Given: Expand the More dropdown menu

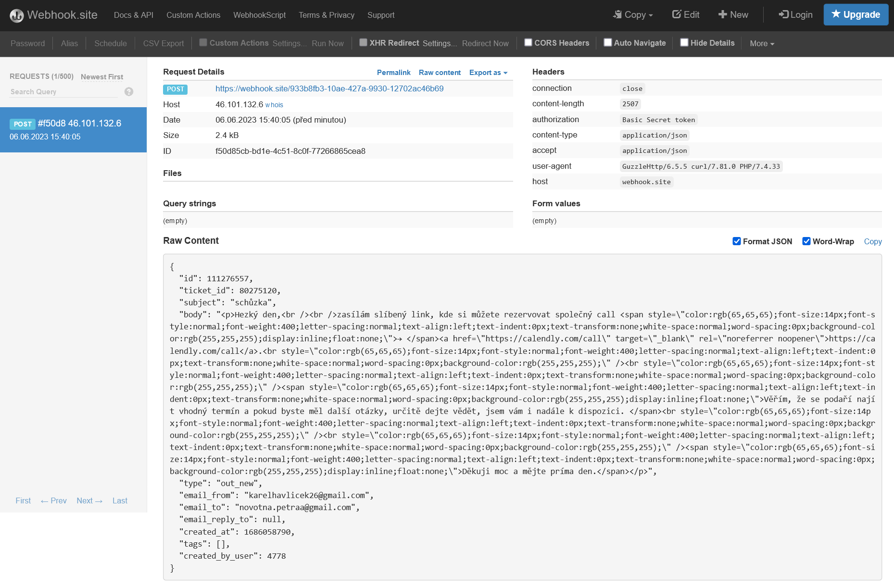Looking at the screenshot, I should click(x=762, y=43).
